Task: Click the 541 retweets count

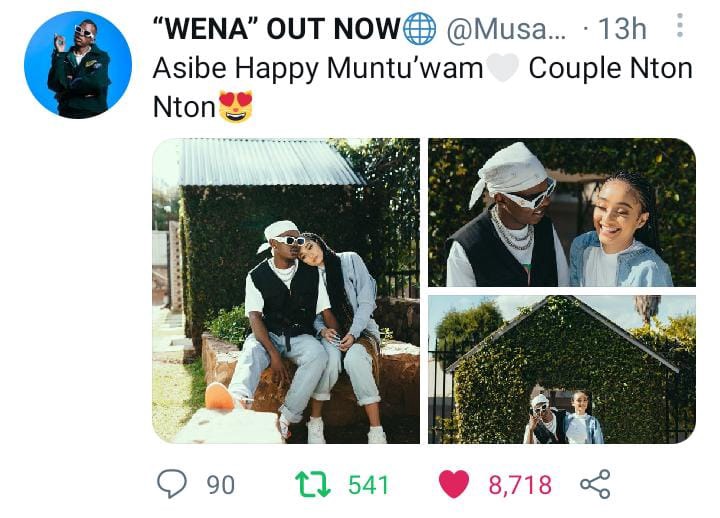Action: click(x=368, y=485)
